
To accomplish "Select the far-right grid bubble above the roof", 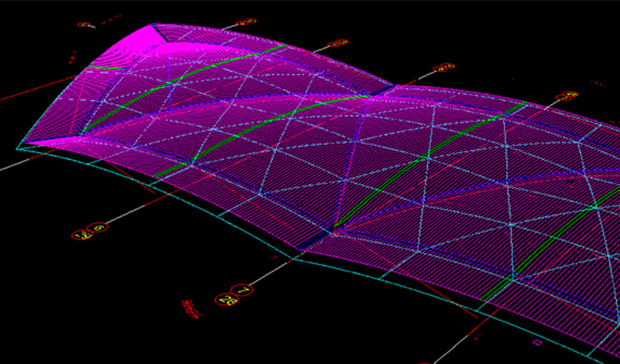I will pyautogui.click(x=568, y=95).
